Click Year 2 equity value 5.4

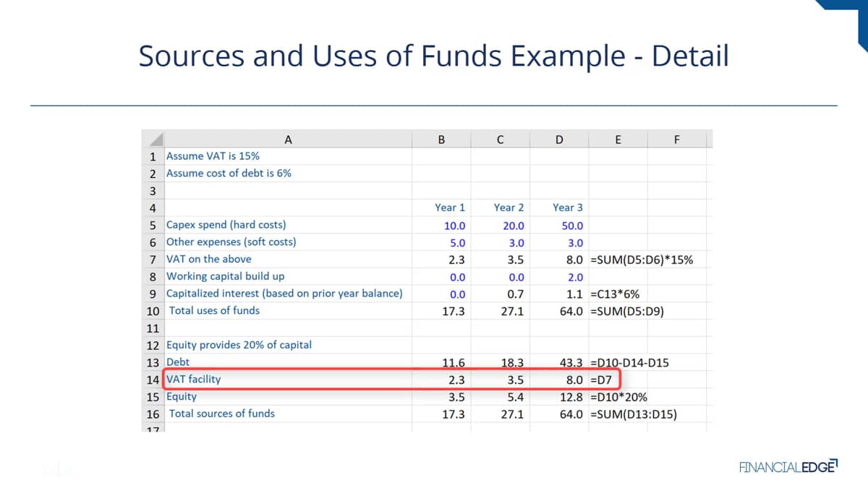(x=516, y=398)
